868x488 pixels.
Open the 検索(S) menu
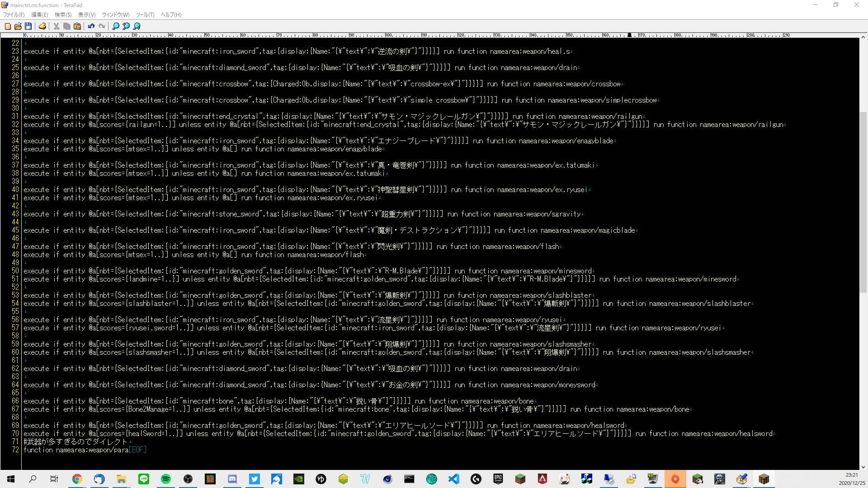(x=63, y=15)
